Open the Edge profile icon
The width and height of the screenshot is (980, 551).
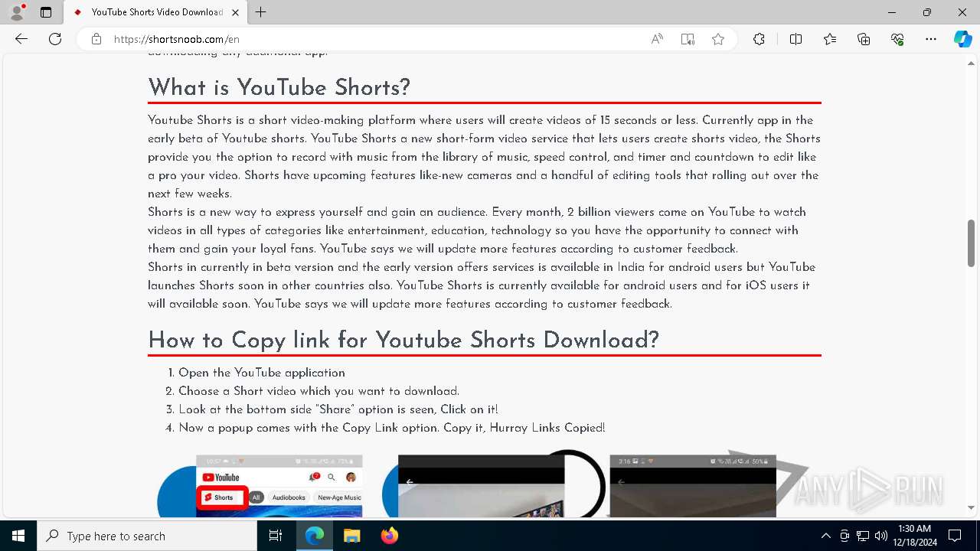click(17, 12)
